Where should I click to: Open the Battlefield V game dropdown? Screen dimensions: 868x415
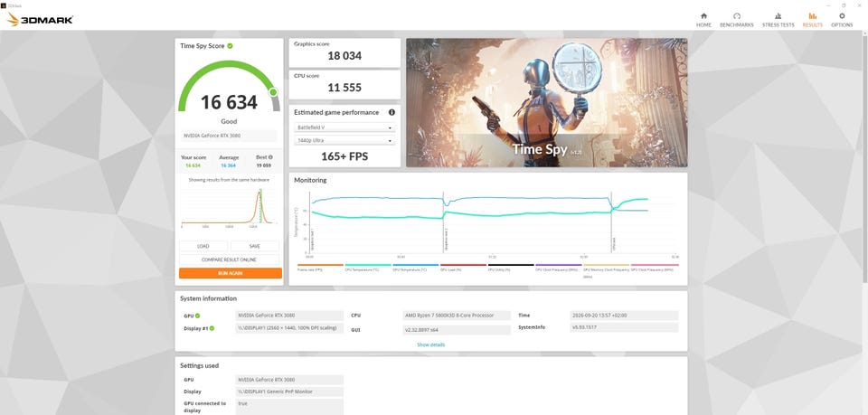click(344, 127)
